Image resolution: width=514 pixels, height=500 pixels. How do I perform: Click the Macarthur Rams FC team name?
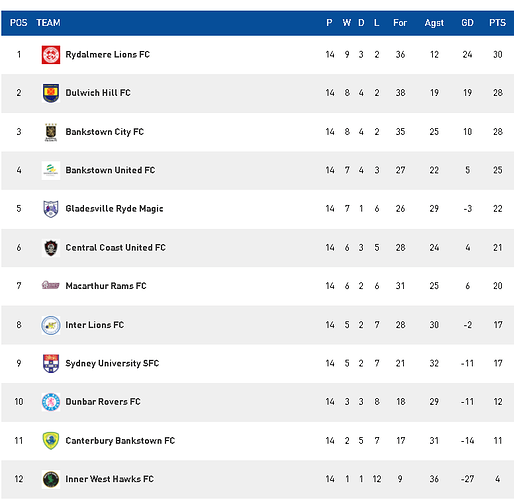click(106, 286)
